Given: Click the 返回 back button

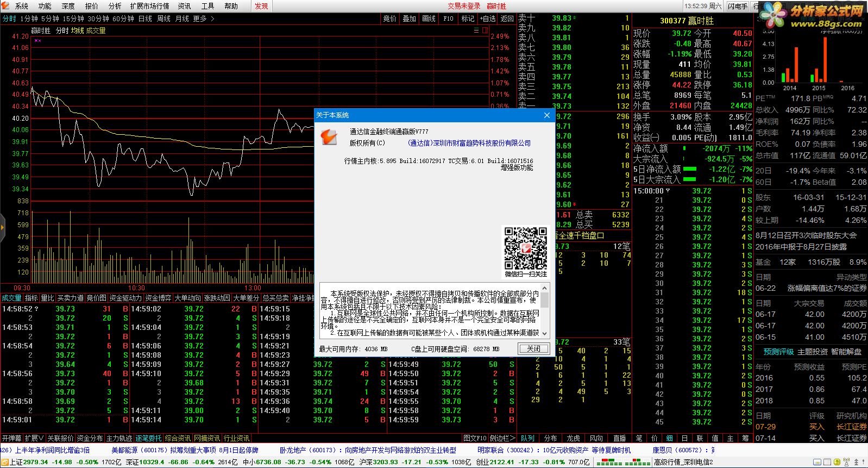Looking at the screenshot, I should [x=507, y=18].
